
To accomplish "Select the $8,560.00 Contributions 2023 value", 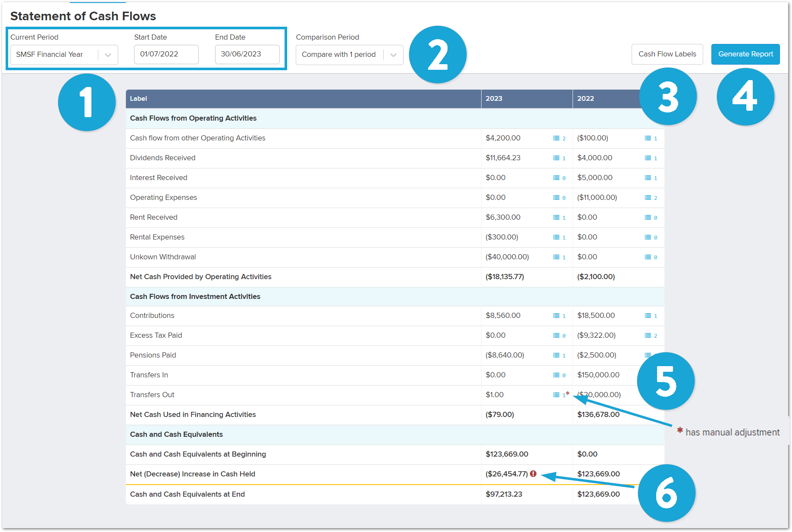I will (x=503, y=316).
